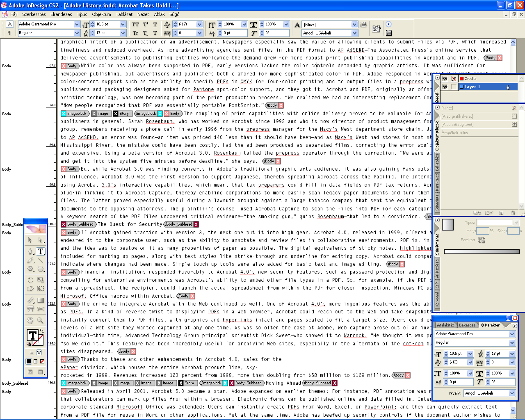Switch to the Átalakítás tab
This screenshot has height=420, width=525.
click(x=445, y=325)
